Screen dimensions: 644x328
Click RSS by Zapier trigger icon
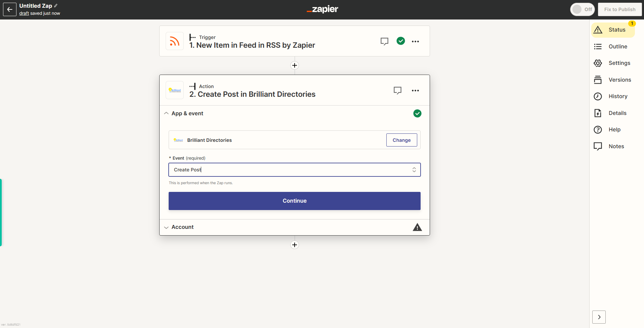click(175, 41)
